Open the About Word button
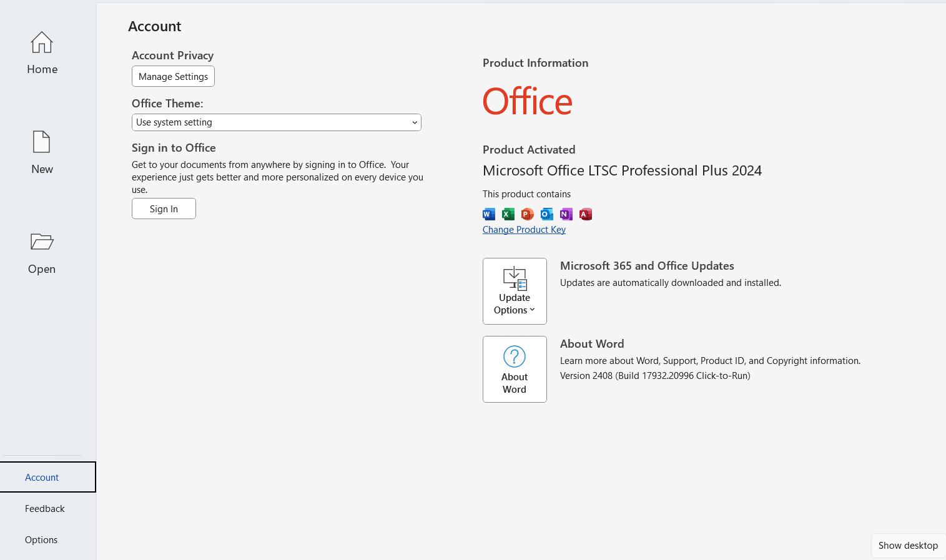 [515, 369]
